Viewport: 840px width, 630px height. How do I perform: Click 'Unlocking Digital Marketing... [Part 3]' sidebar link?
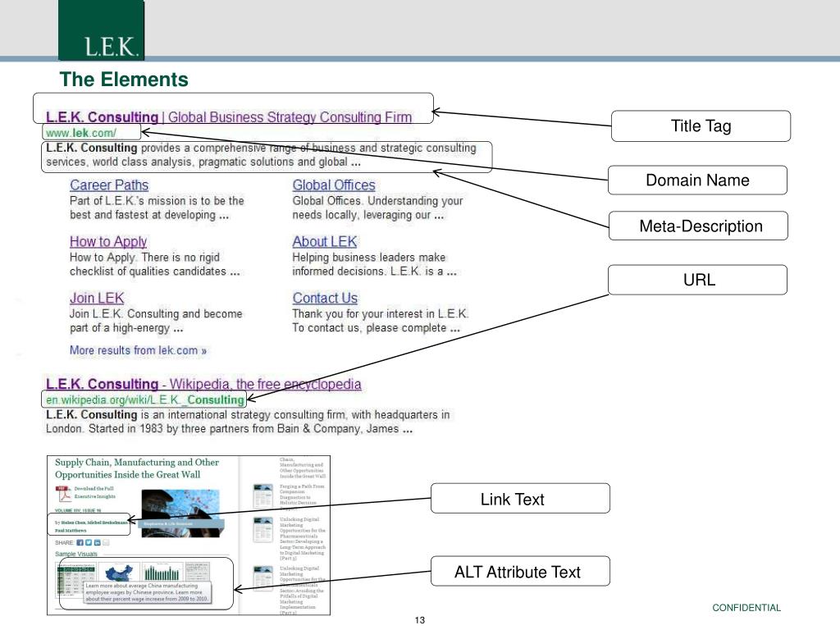[303, 538]
